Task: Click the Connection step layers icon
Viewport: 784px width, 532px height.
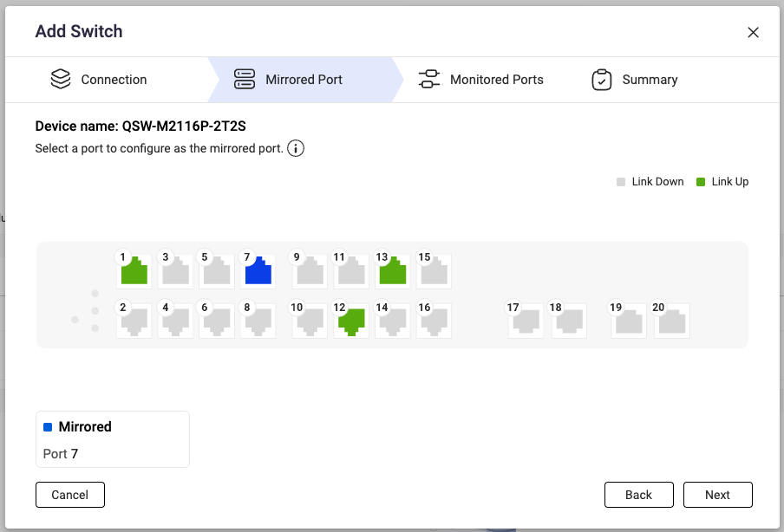Action: coord(60,79)
